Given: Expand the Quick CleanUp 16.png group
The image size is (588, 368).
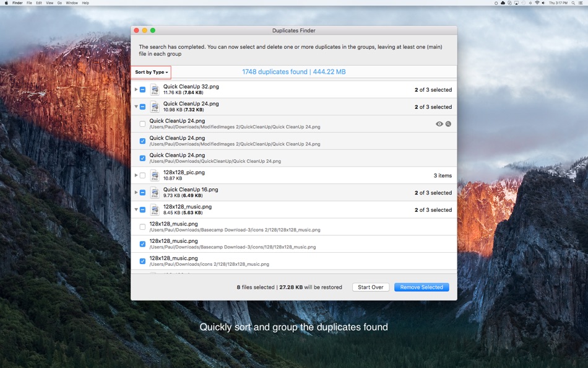Looking at the screenshot, I should (136, 193).
